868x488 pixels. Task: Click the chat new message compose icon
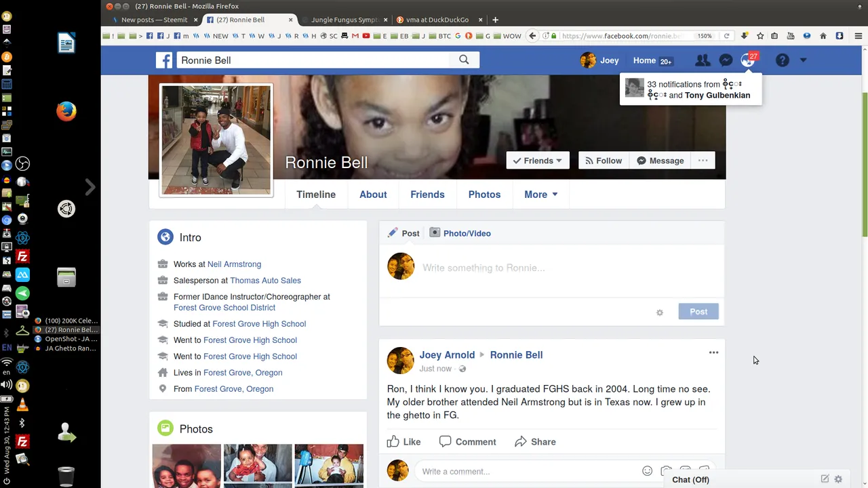825,479
